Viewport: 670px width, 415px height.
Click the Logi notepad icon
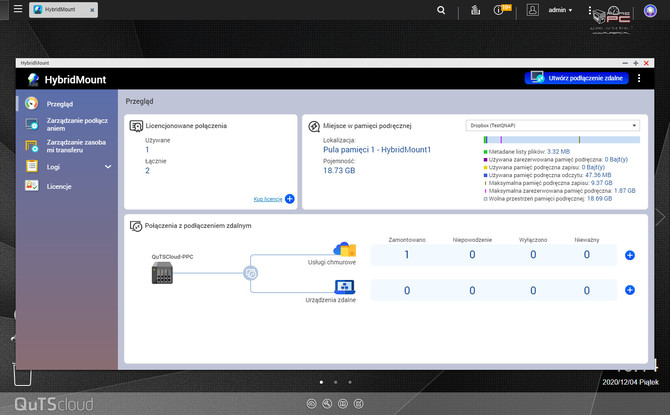[x=32, y=166]
